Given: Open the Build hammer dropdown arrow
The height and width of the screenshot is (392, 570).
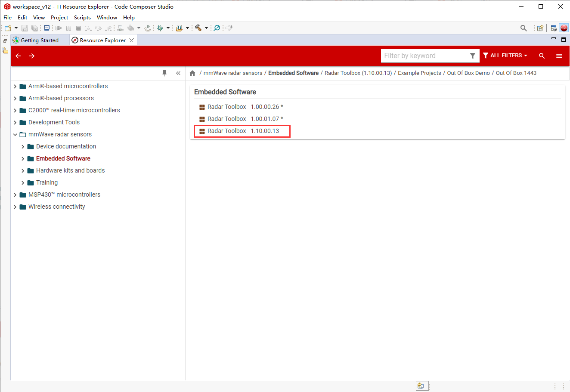Looking at the screenshot, I should tap(206, 28).
